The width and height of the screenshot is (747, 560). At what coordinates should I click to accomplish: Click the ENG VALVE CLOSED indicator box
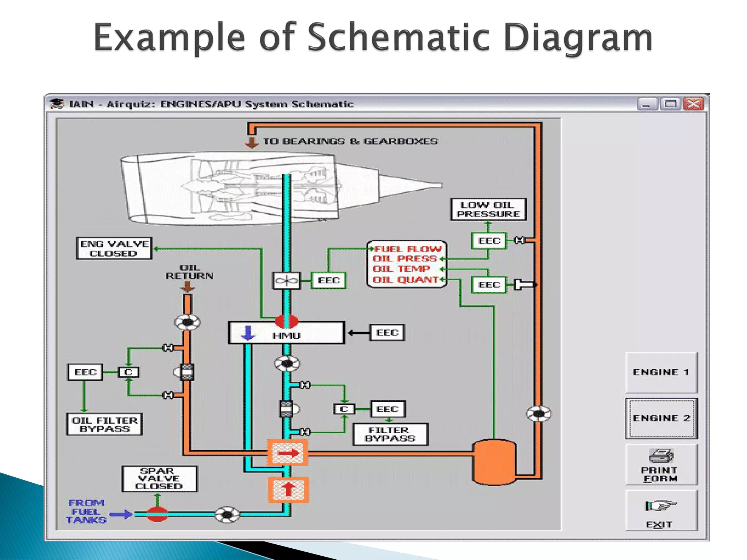114,248
